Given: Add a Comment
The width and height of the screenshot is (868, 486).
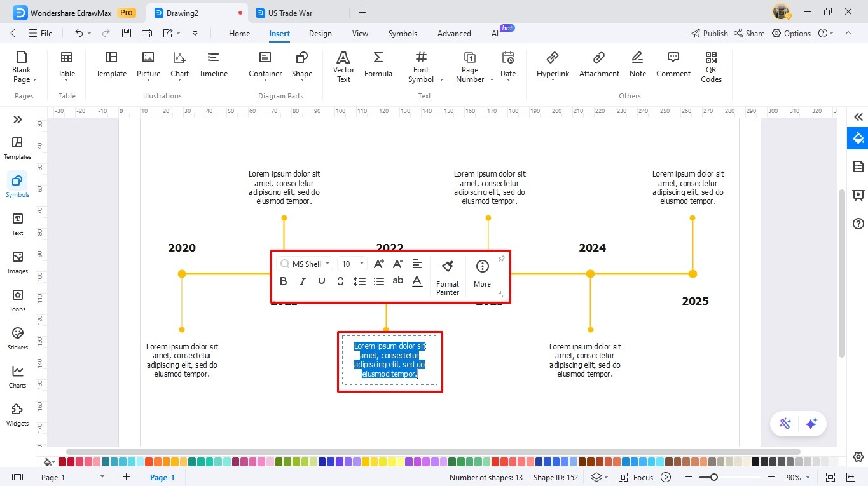Looking at the screenshot, I should point(673,65).
